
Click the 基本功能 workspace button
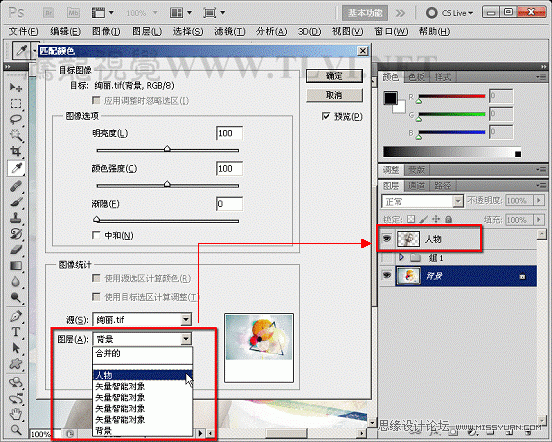[365, 13]
